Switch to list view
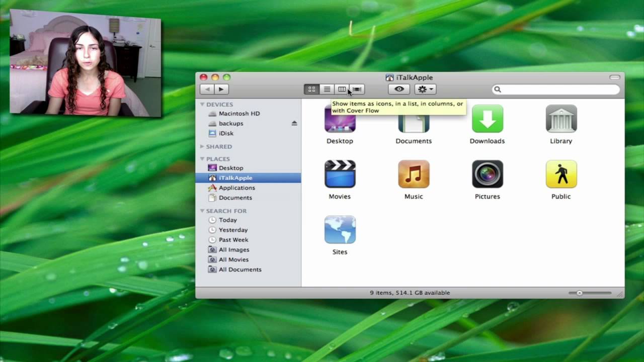644x362 pixels. [x=327, y=89]
